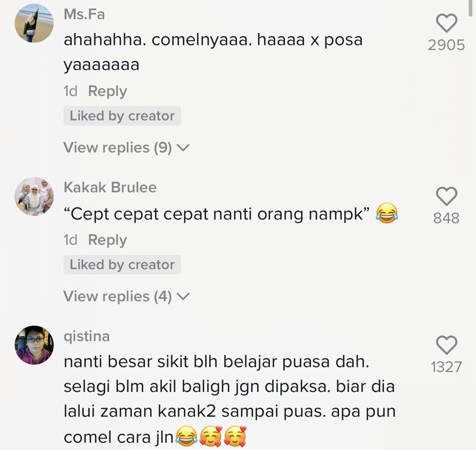Image resolution: width=476 pixels, height=450 pixels.
Task: Like qistina's comment via heart icon
Action: coord(447,345)
